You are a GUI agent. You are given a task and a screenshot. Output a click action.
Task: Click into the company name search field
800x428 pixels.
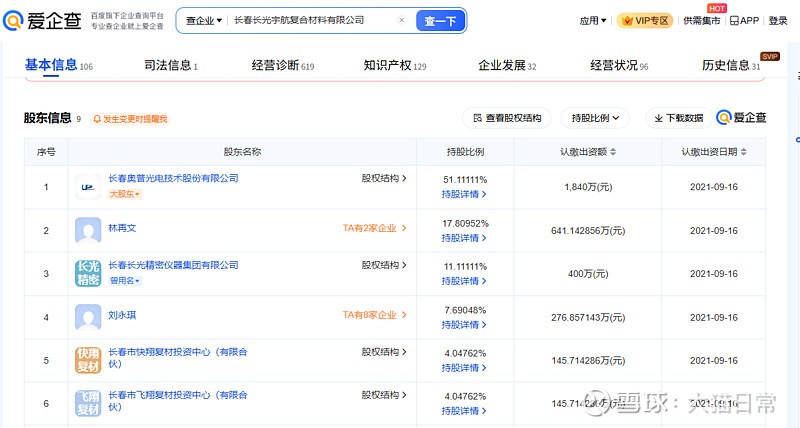[x=310, y=20]
